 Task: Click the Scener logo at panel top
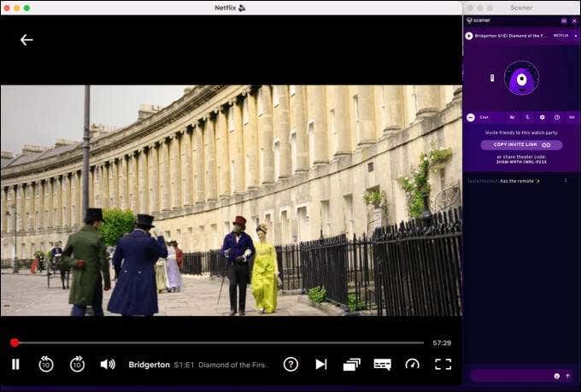coord(478,20)
